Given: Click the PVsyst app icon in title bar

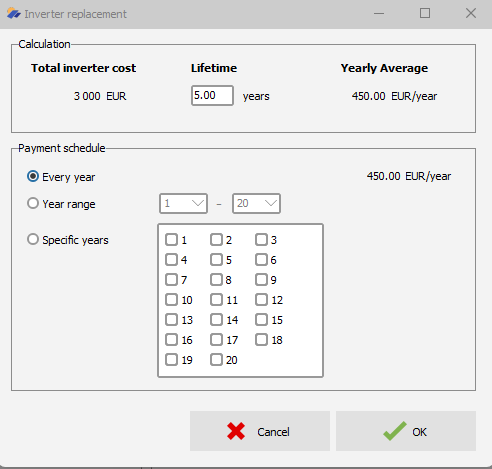Looking at the screenshot, I should [14, 14].
